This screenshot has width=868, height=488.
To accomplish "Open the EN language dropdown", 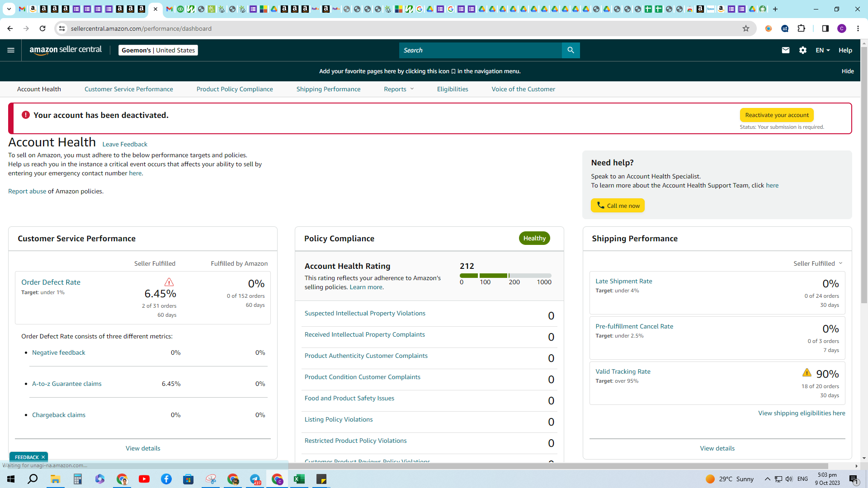I will tap(823, 50).
